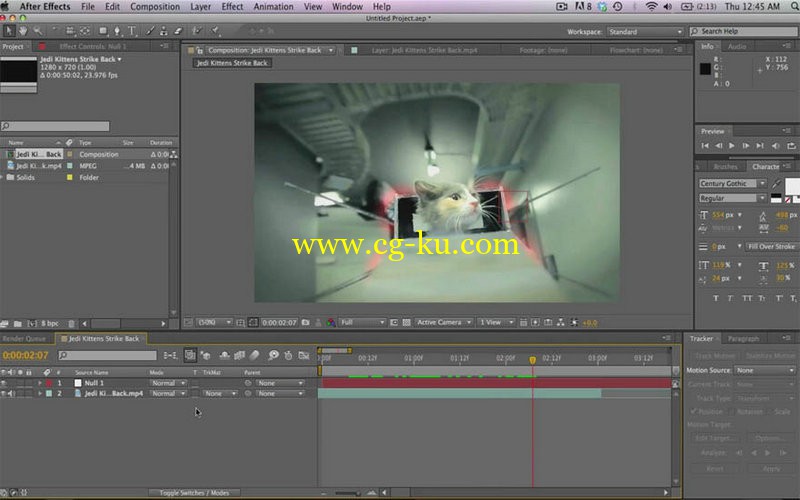Open the Composition menu
The image size is (800, 500).
pos(155,7)
